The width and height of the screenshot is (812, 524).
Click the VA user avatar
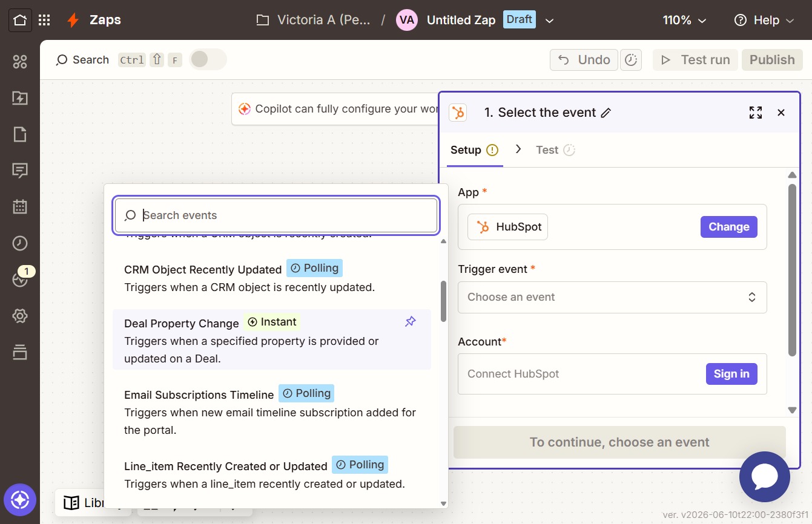pos(407,20)
